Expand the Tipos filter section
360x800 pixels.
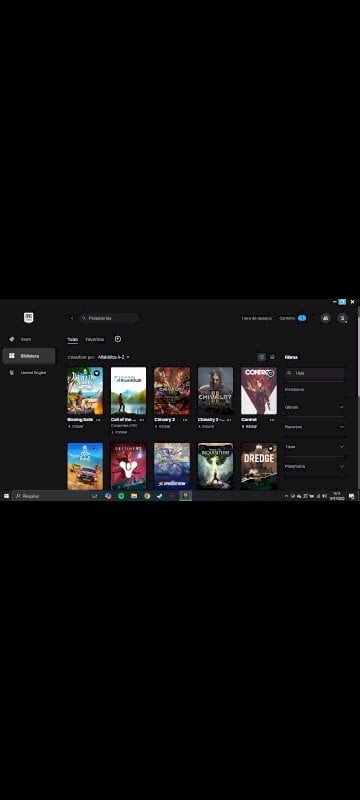pos(315,446)
